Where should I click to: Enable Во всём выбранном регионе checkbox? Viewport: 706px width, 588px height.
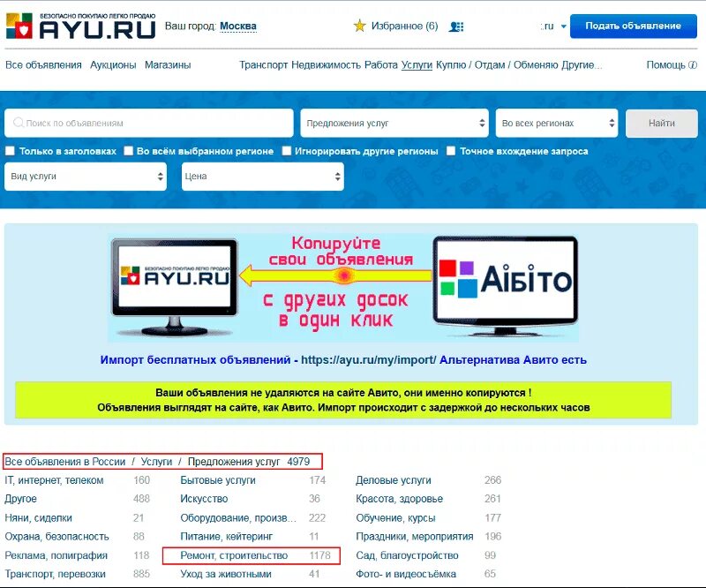coord(128,151)
